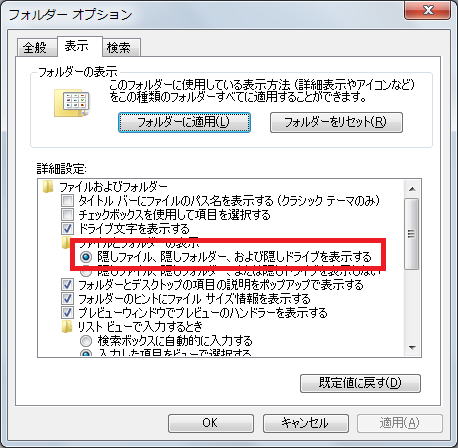The width and height of the screenshot is (458, 448).
Task: Uncheck ドライブ文字を表示する checkbox
Action: [67, 229]
